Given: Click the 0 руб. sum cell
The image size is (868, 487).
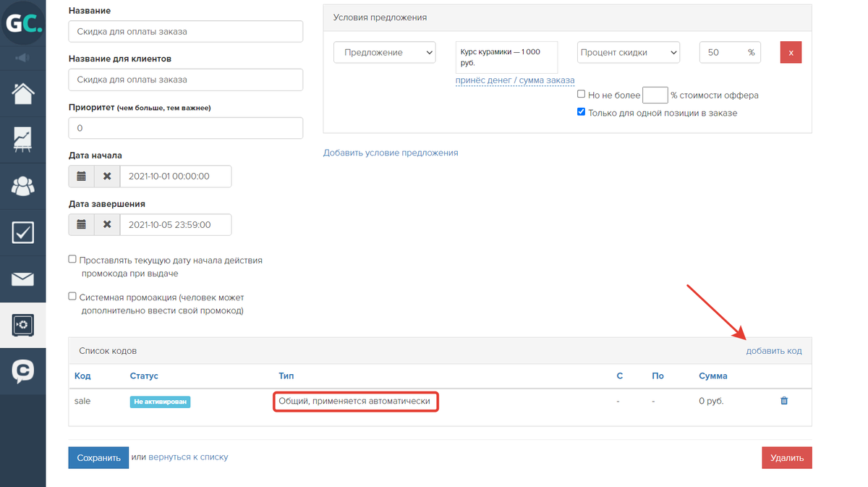Looking at the screenshot, I should click(x=711, y=401).
